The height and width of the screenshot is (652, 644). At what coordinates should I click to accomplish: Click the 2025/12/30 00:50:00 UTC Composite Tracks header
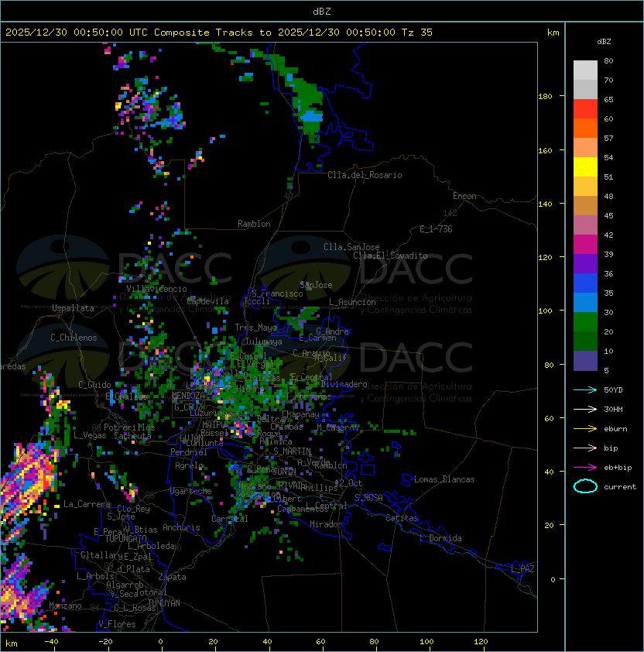point(219,32)
